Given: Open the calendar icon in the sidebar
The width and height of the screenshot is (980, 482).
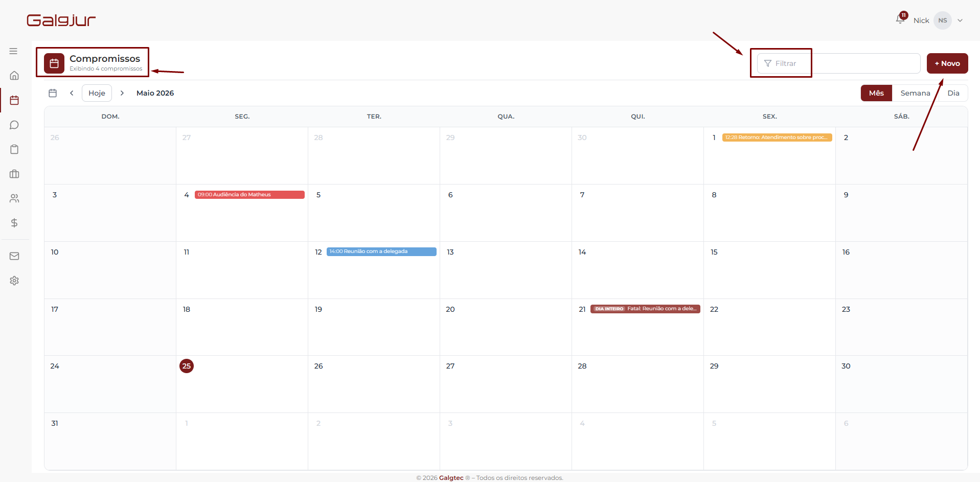Looking at the screenshot, I should 14,100.
